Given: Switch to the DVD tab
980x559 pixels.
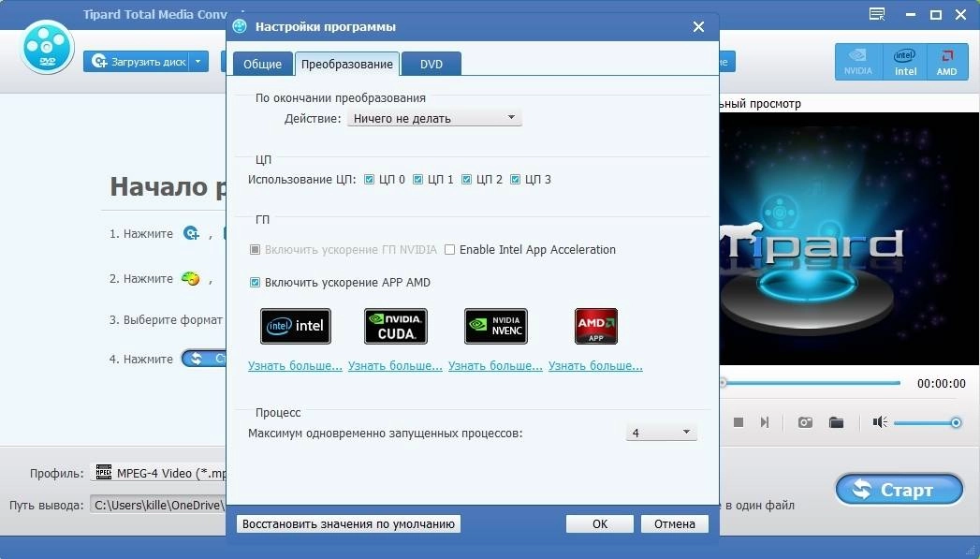Looking at the screenshot, I should [431, 64].
